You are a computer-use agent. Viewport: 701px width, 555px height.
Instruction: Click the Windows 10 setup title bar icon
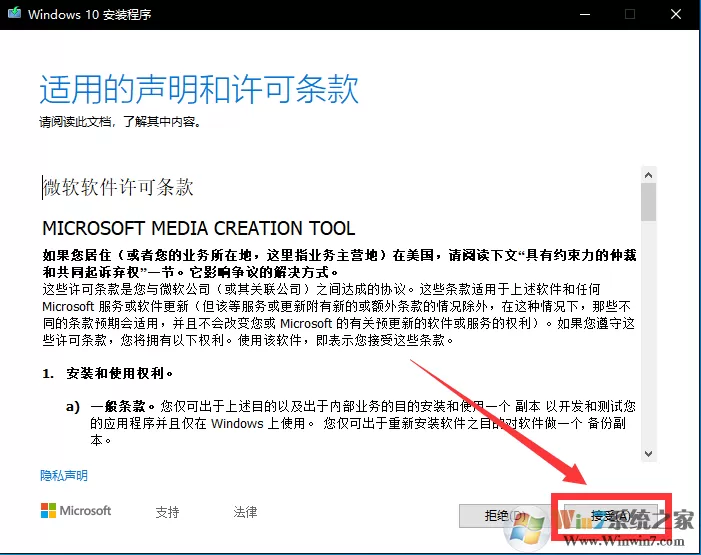pyautogui.click(x=14, y=13)
